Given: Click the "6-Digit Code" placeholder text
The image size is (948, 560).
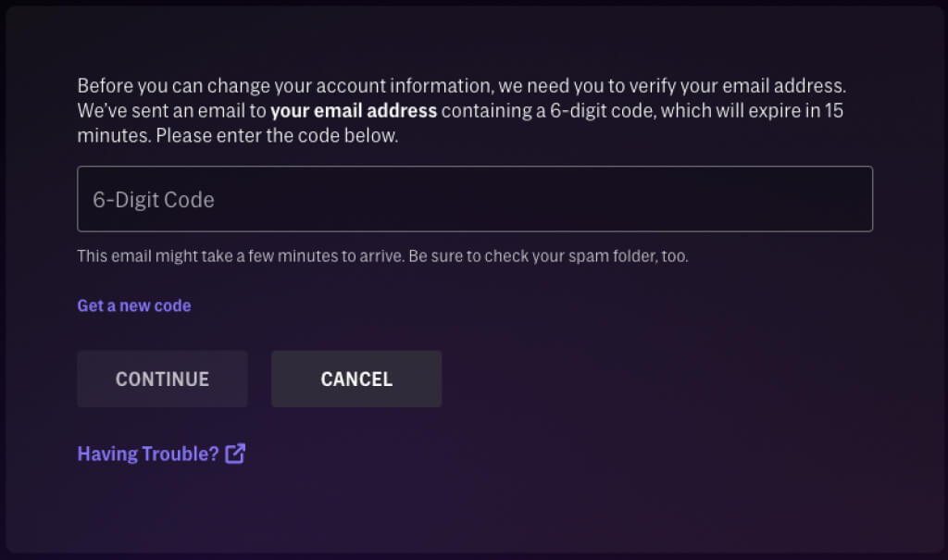Looking at the screenshot, I should 154,199.
